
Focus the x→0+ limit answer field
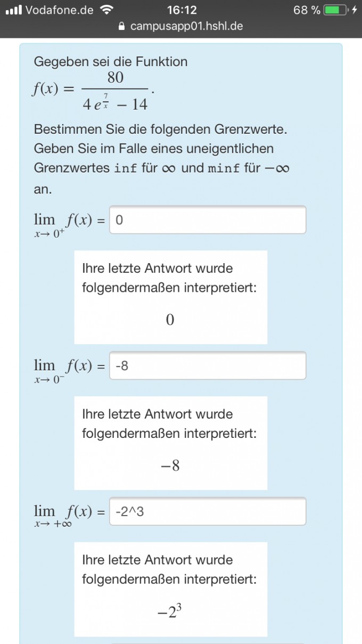coord(208,219)
